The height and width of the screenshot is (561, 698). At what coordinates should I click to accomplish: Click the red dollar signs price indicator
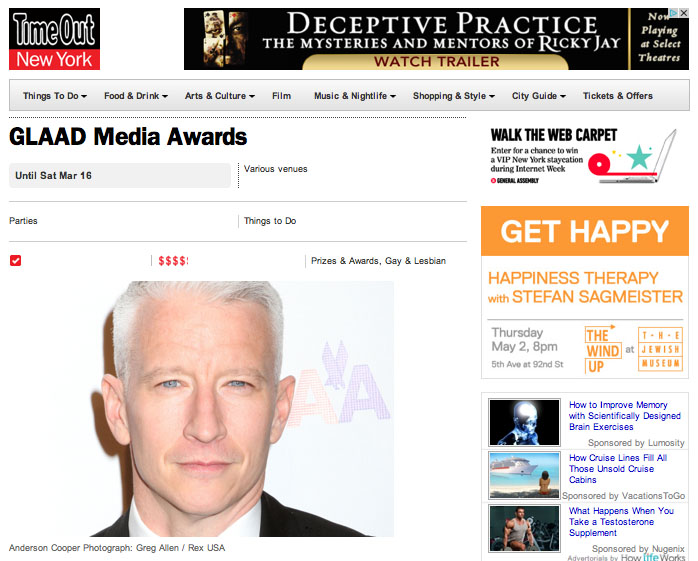173,261
